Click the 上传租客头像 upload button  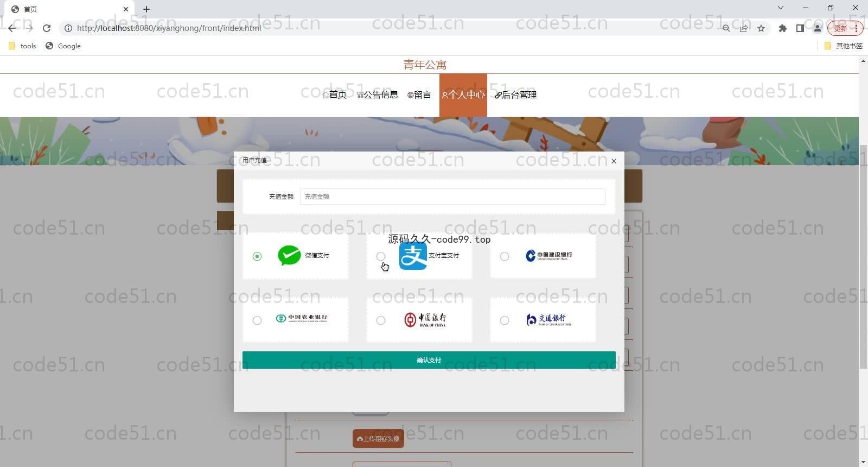tap(378, 439)
